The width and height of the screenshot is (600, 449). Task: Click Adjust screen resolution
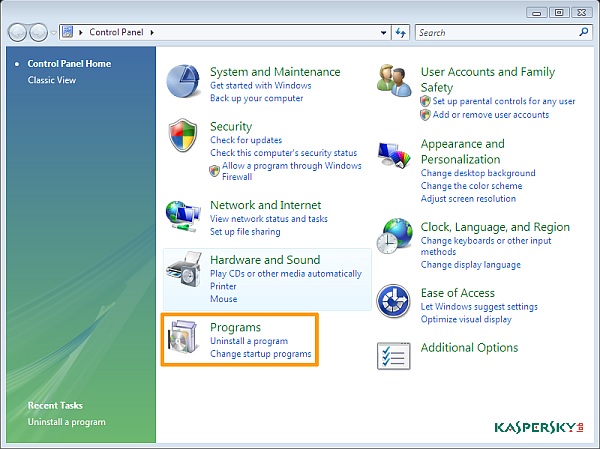[x=468, y=199]
